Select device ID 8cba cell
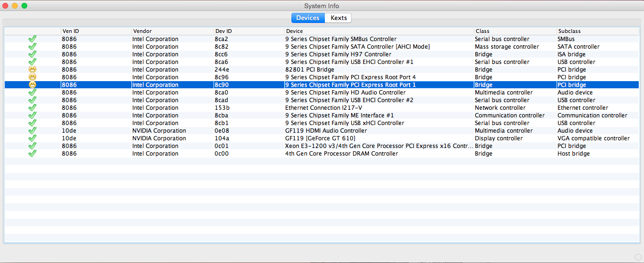This screenshot has height=263, width=644. point(222,116)
